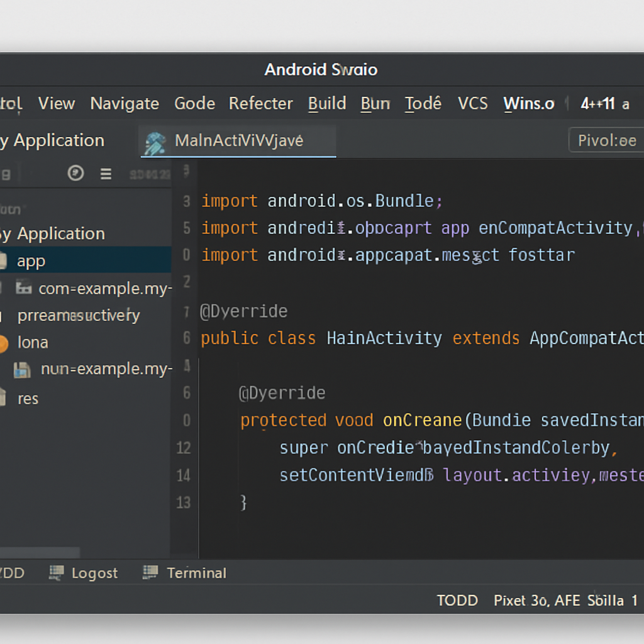Click the Java file icon on editor tab
The image size is (644, 644).
155,143
